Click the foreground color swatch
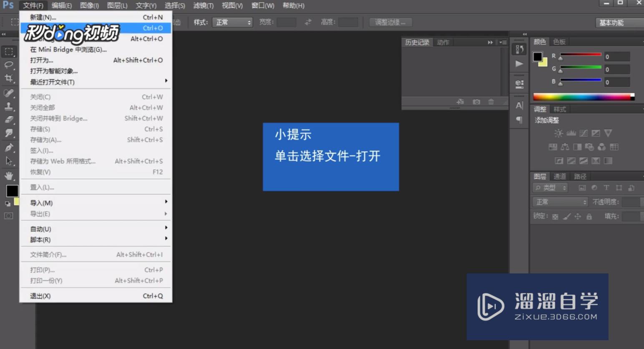Viewport: 644px width, 349px height. click(x=12, y=191)
